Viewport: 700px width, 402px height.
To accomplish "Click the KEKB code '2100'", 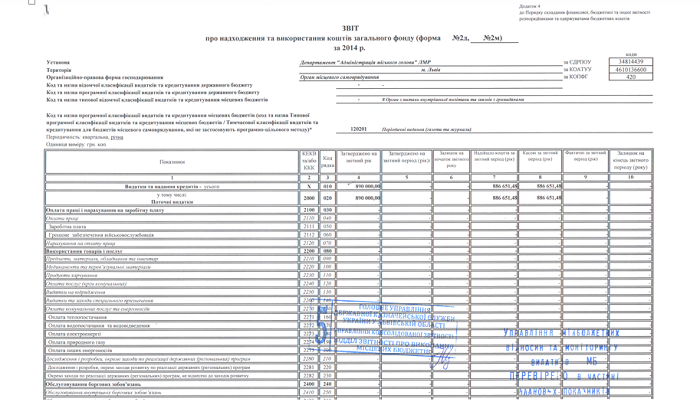I will click(x=309, y=210).
